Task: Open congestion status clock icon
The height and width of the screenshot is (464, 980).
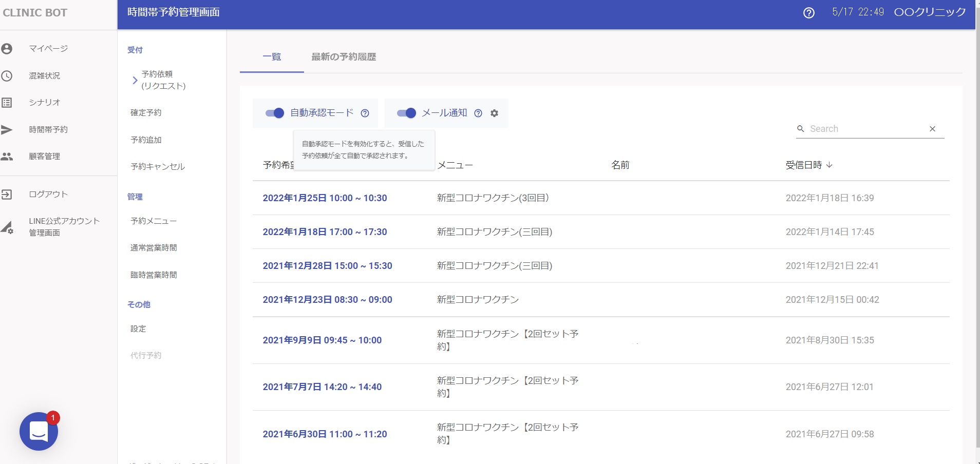Action: [x=7, y=76]
